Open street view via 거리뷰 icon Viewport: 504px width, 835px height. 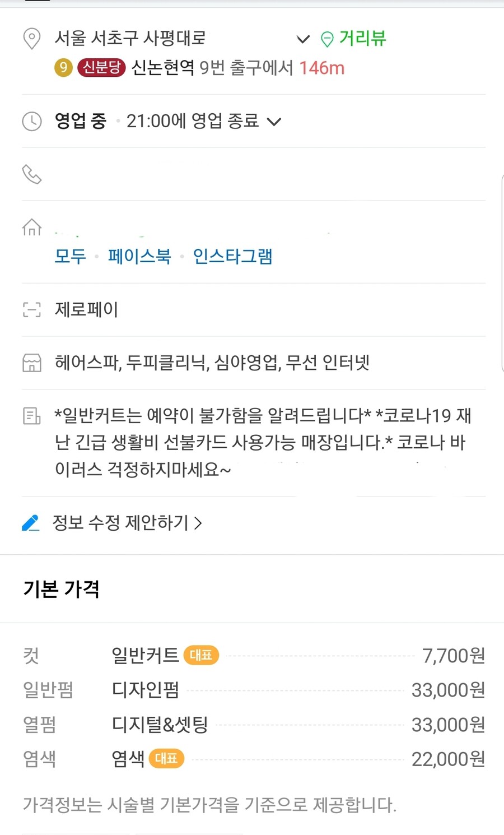click(x=327, y=39)
